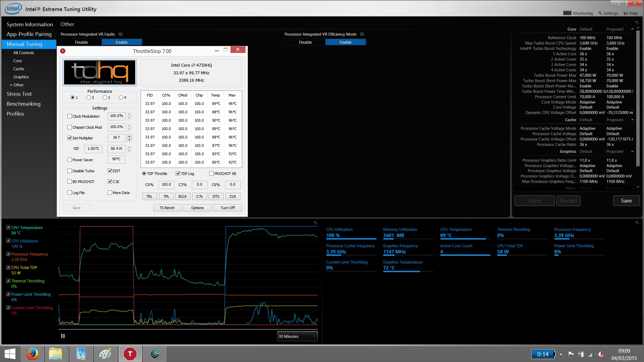
Task: Increase Chipset Clock Mod stepper
Action: [x=129, y=125]
